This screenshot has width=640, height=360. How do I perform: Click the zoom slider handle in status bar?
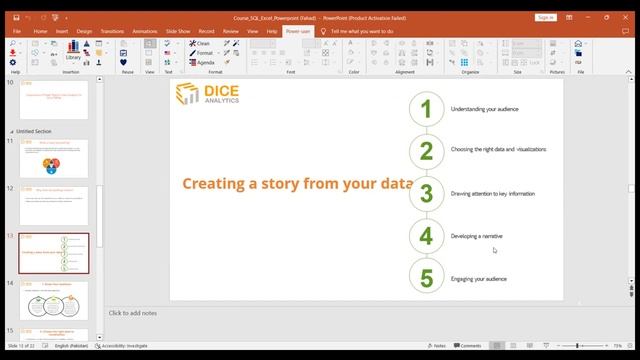pos(577,346)
